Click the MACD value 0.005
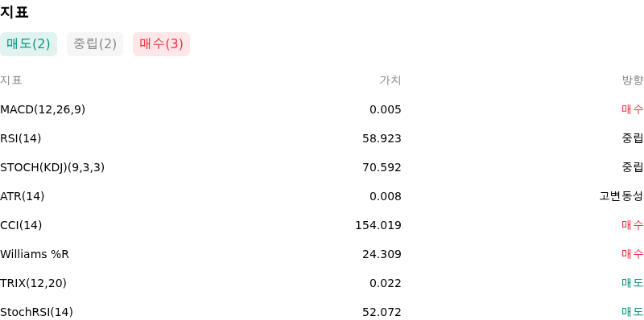The height and width of the screenshot is (320, 644). 386,109
